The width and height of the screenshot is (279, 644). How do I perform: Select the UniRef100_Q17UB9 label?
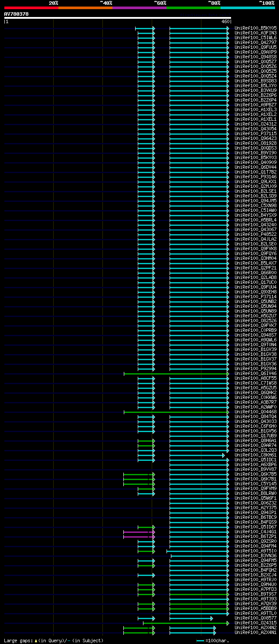point(255,436)
